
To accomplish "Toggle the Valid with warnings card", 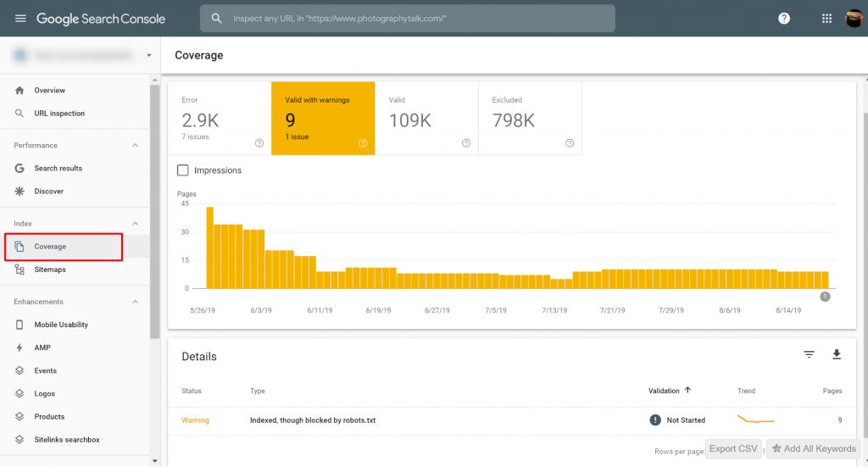I will 322,118.
